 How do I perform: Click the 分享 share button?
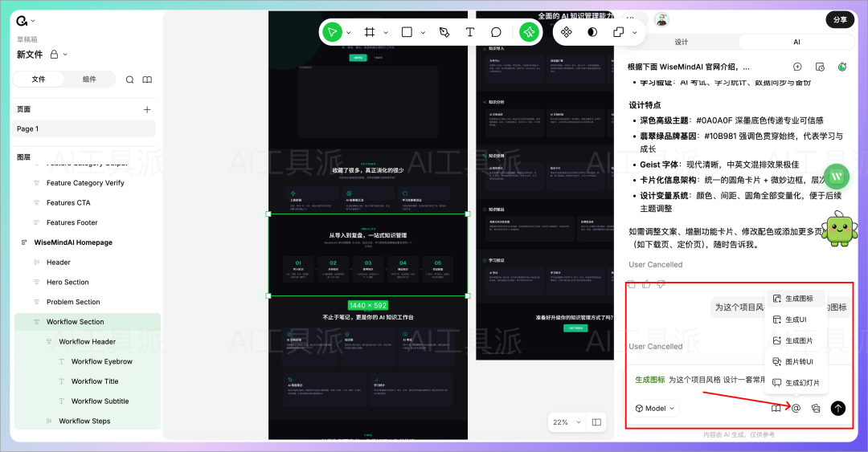(x=840, y=19)
